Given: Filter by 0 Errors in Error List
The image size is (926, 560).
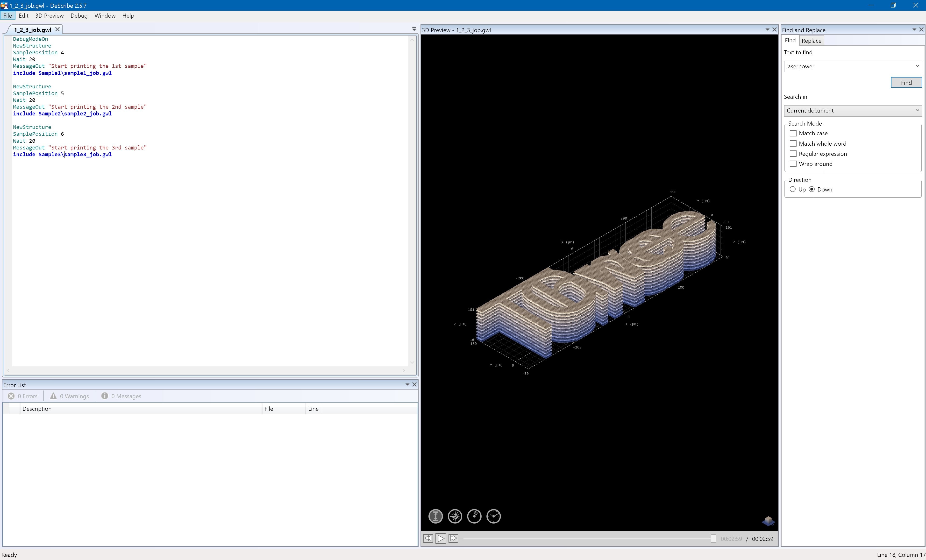Looking at the screenshot, I should coord(22,396).
